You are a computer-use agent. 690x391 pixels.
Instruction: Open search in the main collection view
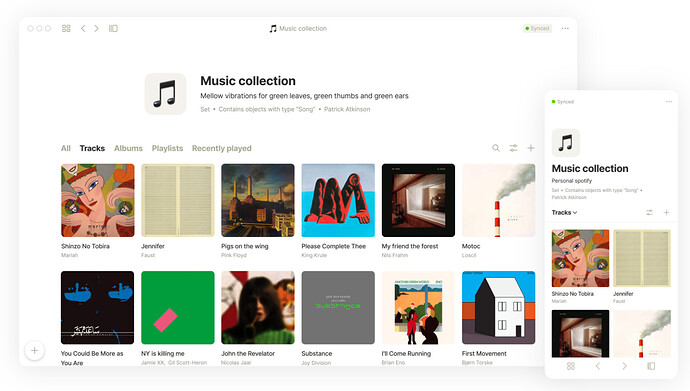496,148
